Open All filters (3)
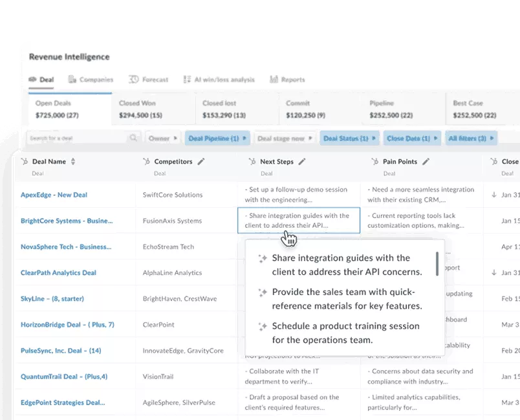 click(x=471, y=138)
